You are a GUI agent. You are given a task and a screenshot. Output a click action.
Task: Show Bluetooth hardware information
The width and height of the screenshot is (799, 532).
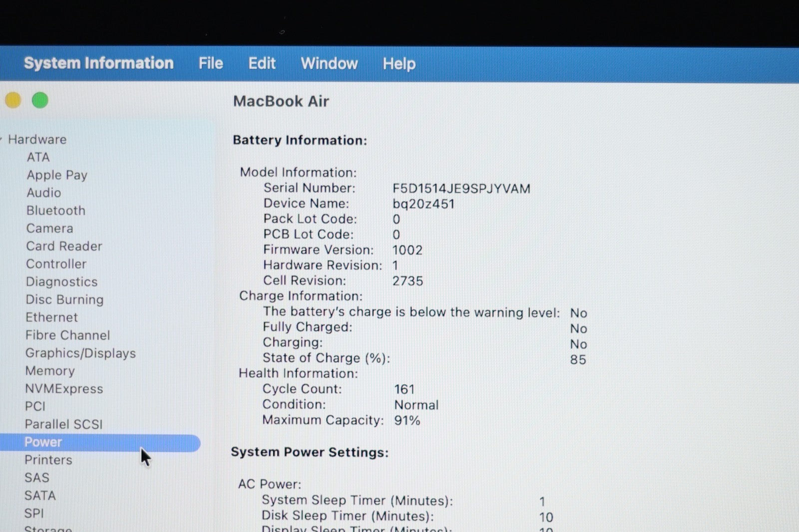(56, 211)
